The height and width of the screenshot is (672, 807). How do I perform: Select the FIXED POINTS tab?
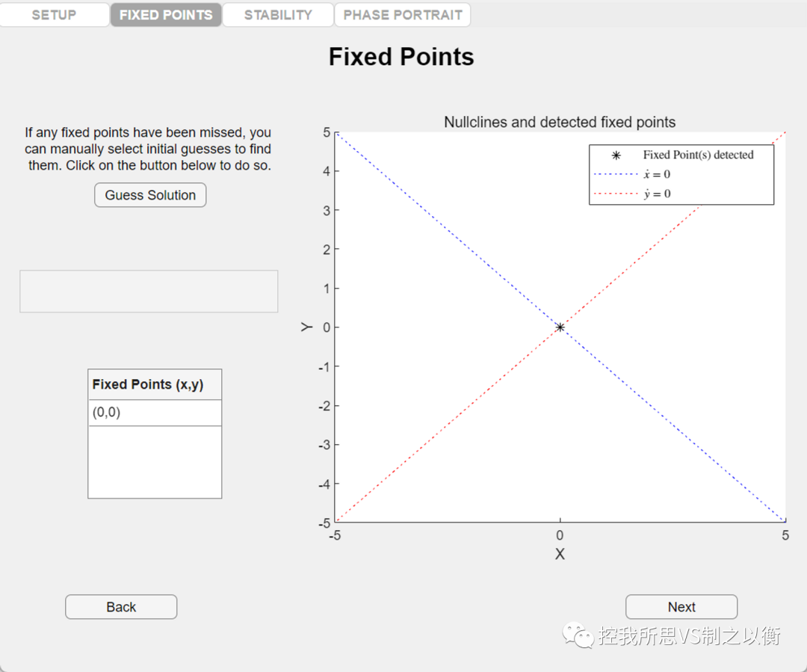pos(166,15)
